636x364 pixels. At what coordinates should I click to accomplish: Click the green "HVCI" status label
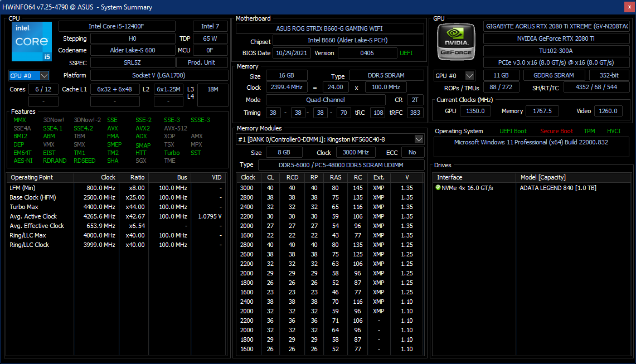click(614, 131)
